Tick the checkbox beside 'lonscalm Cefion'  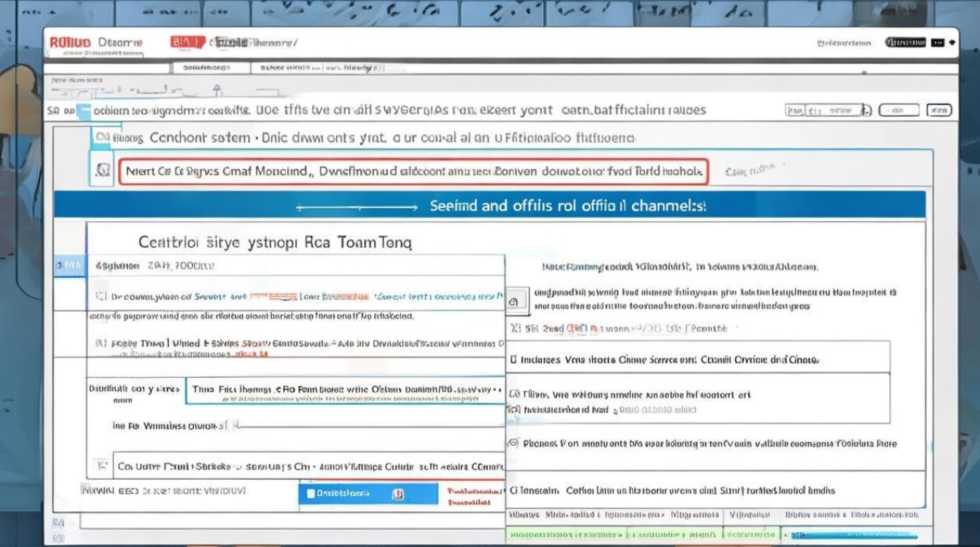coord(513,491)
